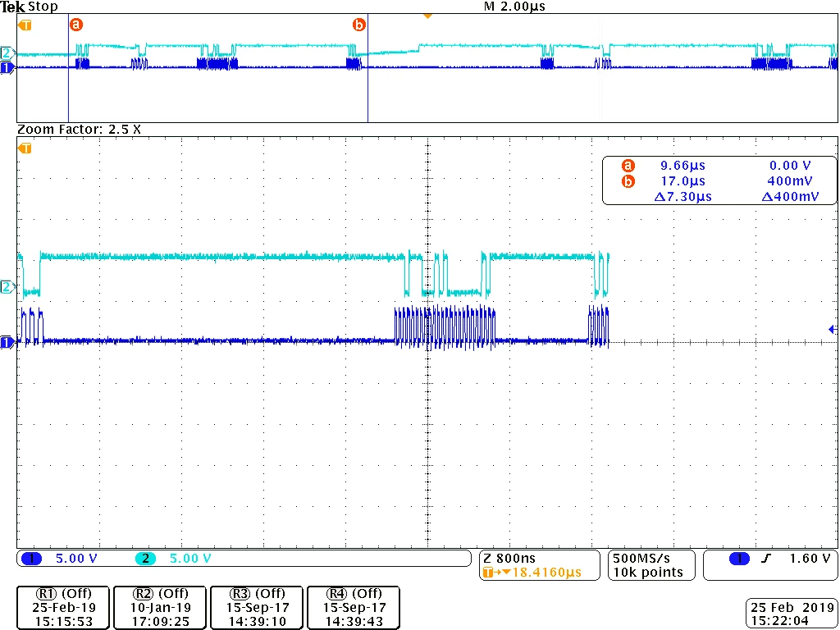The width and height of the screenshot is (840, 630).
Task: Click the M 2.00µs timebase readout
Action: point(514,7)
